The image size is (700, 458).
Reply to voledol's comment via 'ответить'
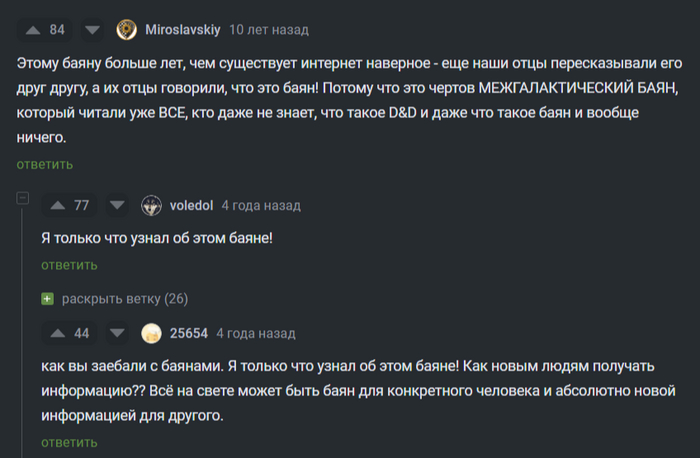pos(69,265)
